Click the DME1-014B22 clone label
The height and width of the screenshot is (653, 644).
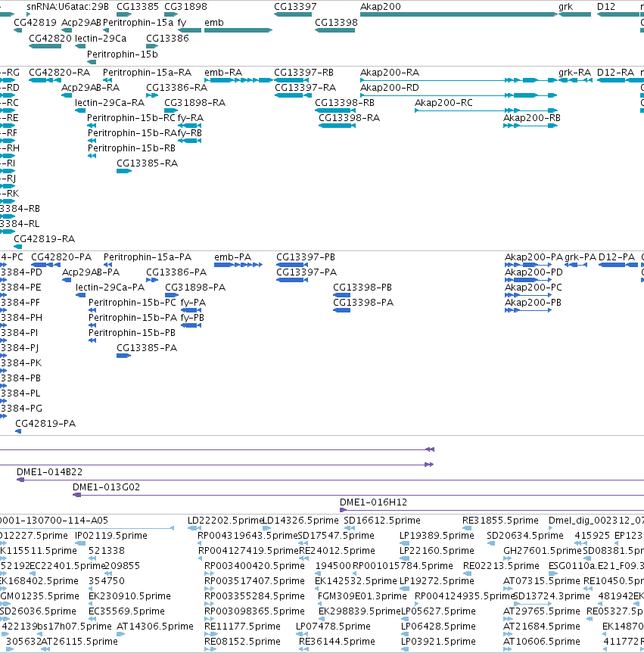50,472
